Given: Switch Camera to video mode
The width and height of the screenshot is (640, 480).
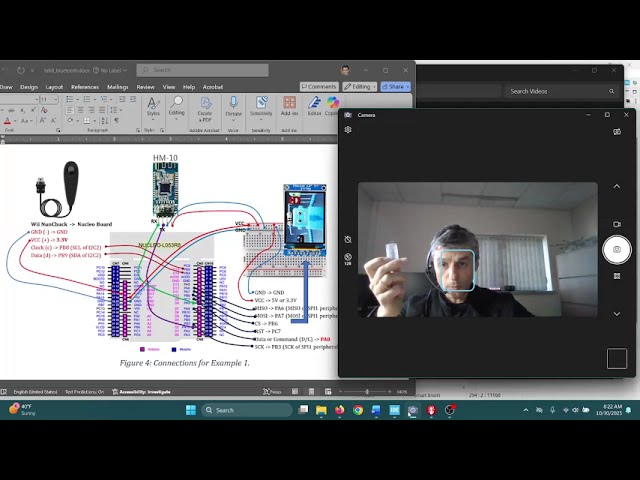Looking at the screenshot, I should [x=617, y=224].
